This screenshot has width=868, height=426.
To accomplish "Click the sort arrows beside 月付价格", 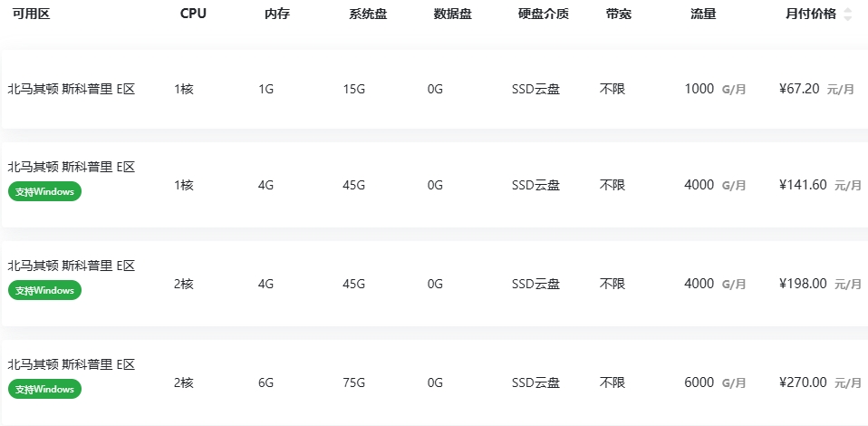I will (x=847, y=14).
